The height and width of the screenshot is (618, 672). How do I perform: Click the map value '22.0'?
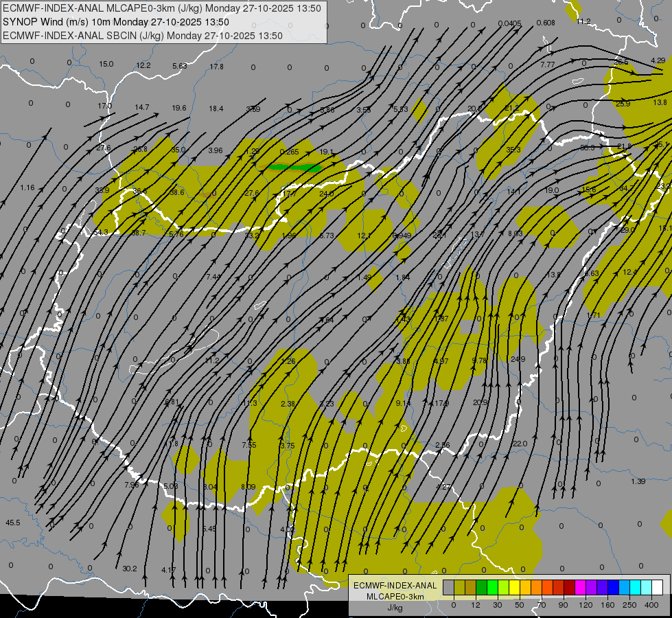click(520, 444)
